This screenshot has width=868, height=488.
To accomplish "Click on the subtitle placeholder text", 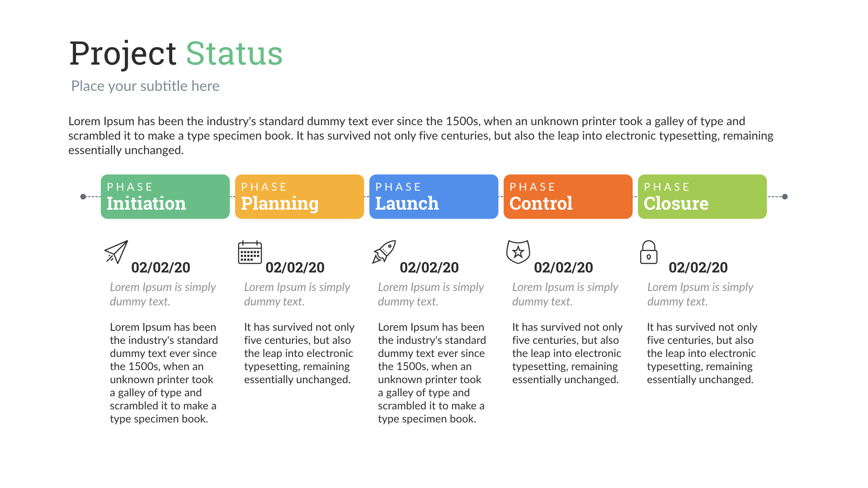I will tap(146, 84).
